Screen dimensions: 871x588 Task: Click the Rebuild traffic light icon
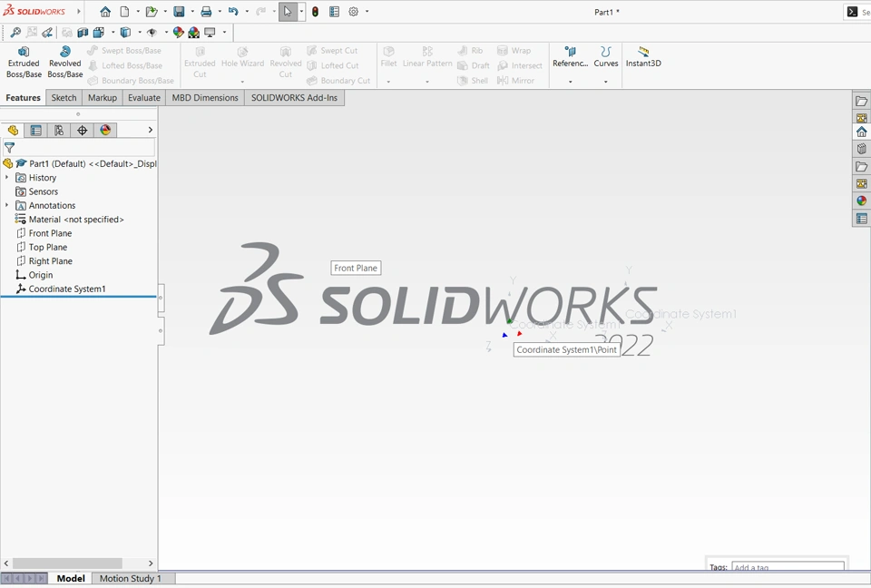315,12
